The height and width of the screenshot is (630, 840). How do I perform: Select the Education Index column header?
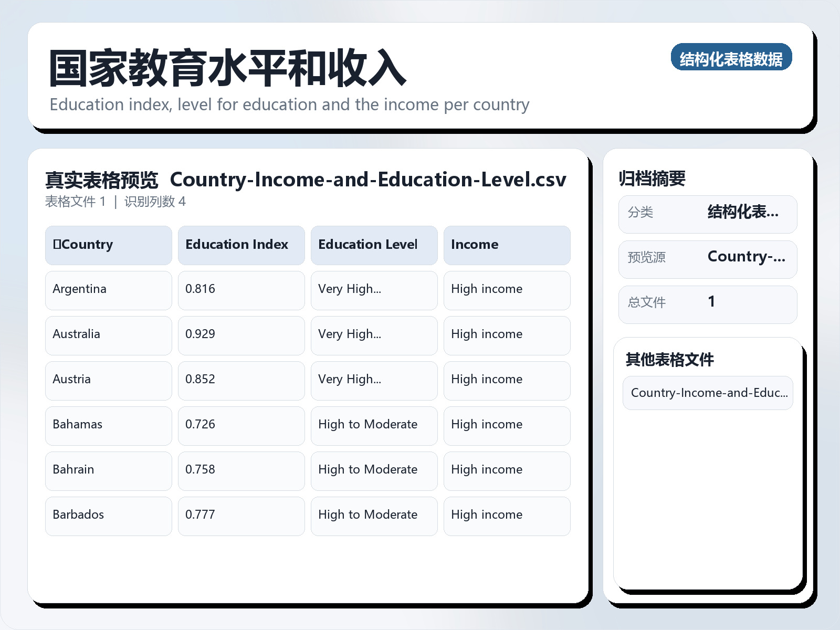point(241,245)
